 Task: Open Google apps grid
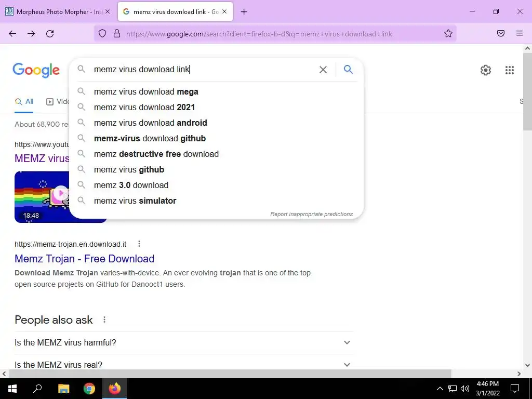pyautogui.click(x=510, y=70)
